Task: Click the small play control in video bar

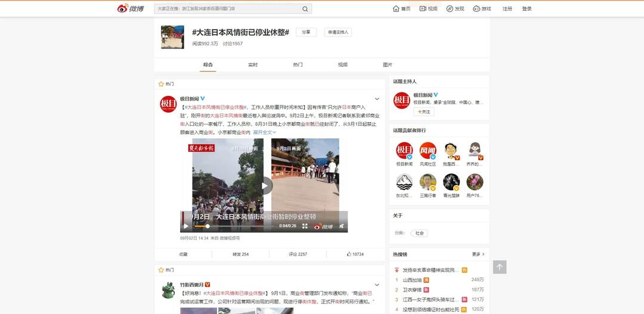Action: pos(186,226)
